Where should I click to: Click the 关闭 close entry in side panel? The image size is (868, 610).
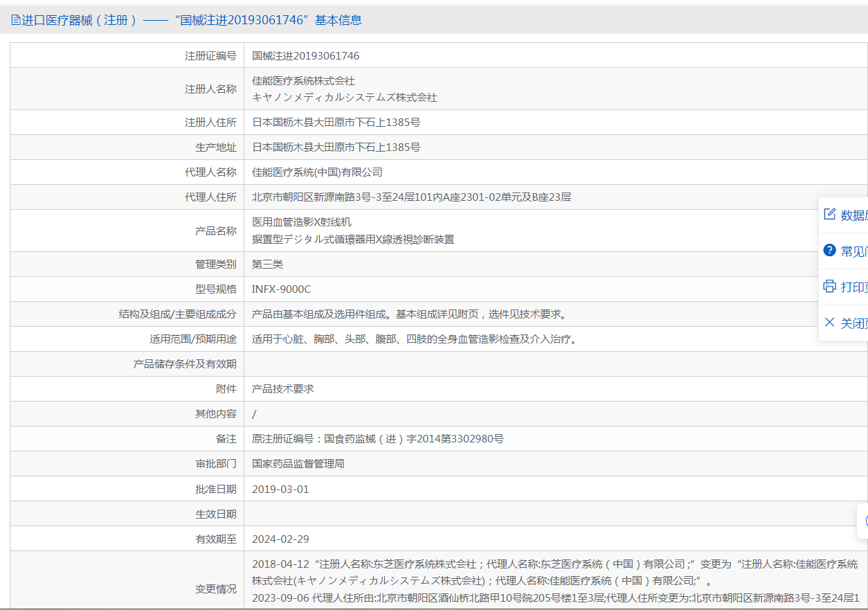844,323
